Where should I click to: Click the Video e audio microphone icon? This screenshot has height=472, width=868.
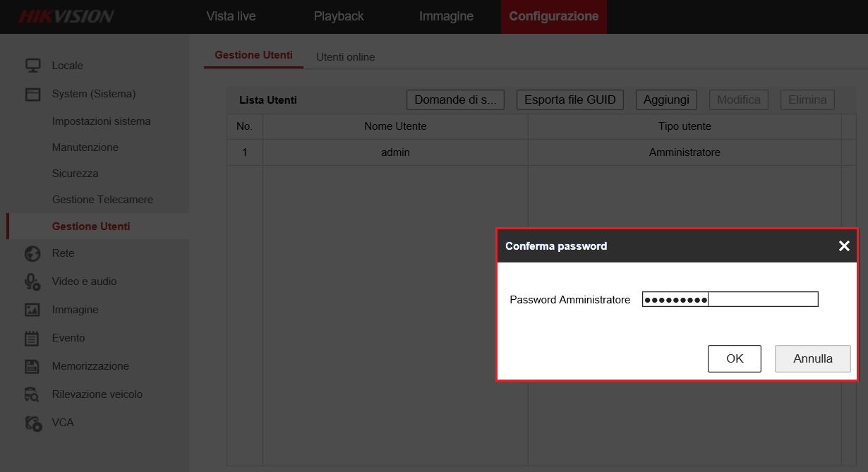point(32,282)
